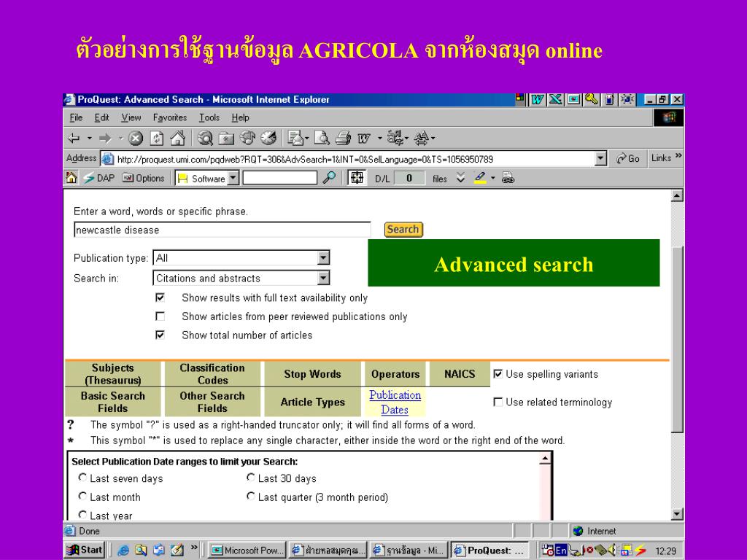Expand the Links toolbar chevron
Viewport: 747px width, 560px height.
click(678, 156)
